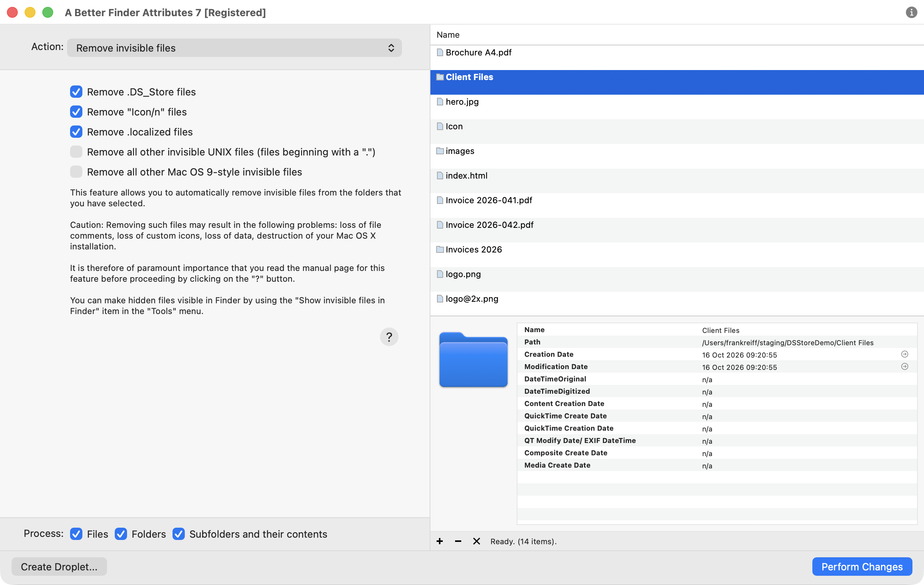Click the Invoice 2026-041.pdf file icon
Image resolution: width=924 pixels, height=585 pixels.
(440, 200)
